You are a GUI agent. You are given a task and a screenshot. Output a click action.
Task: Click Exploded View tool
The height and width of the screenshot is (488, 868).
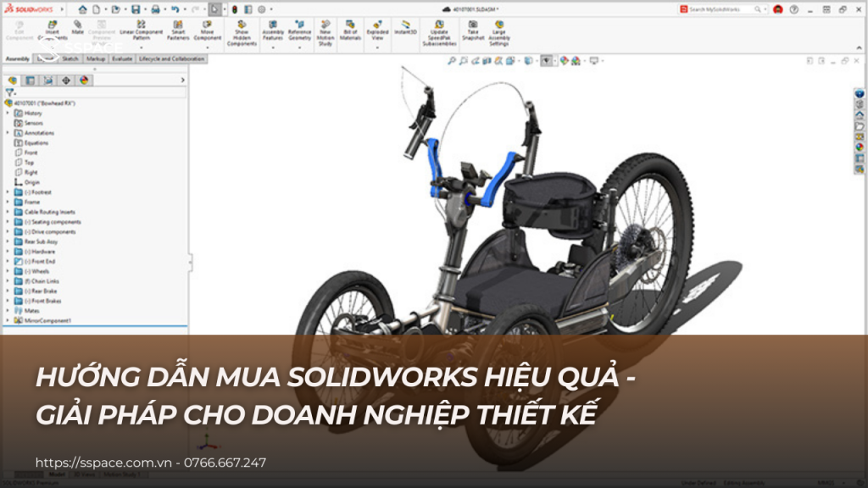point(377,30)
